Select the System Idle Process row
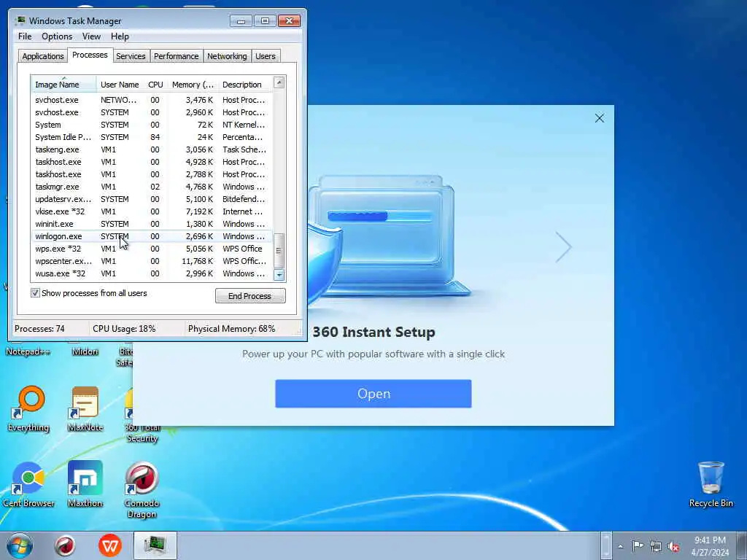This screenshot has width=747, height=560. [152, 137]
